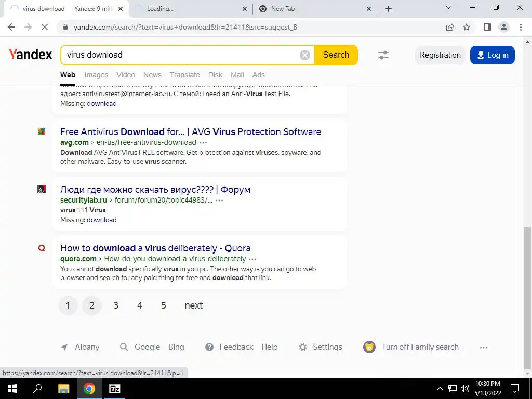Go to the next results page
532x399 pixels.
coord(194,305)
